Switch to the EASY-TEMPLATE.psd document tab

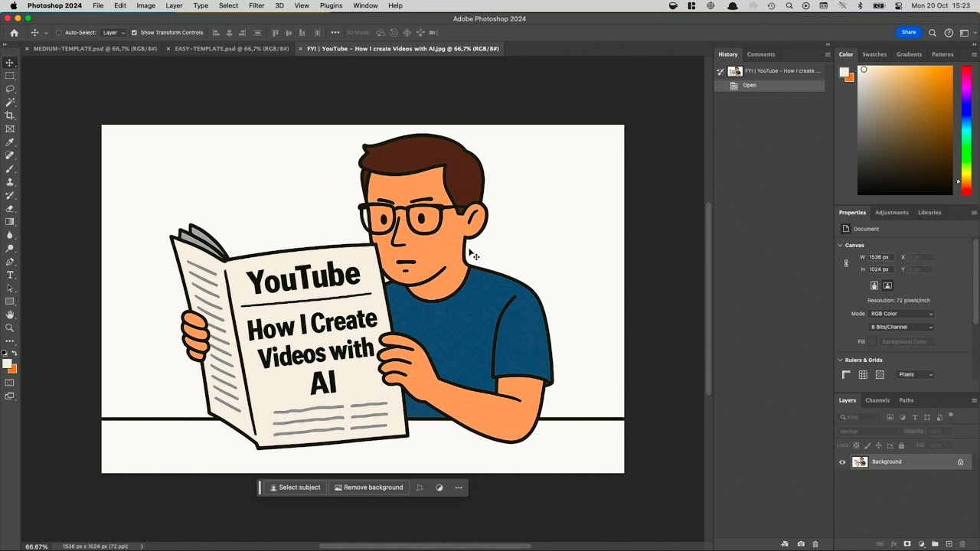(x=232, y=48)
